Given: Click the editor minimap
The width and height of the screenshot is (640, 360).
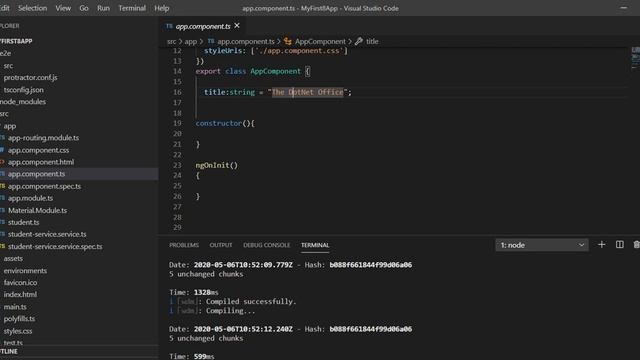Looking at the screenshot, I should point(636,57).
